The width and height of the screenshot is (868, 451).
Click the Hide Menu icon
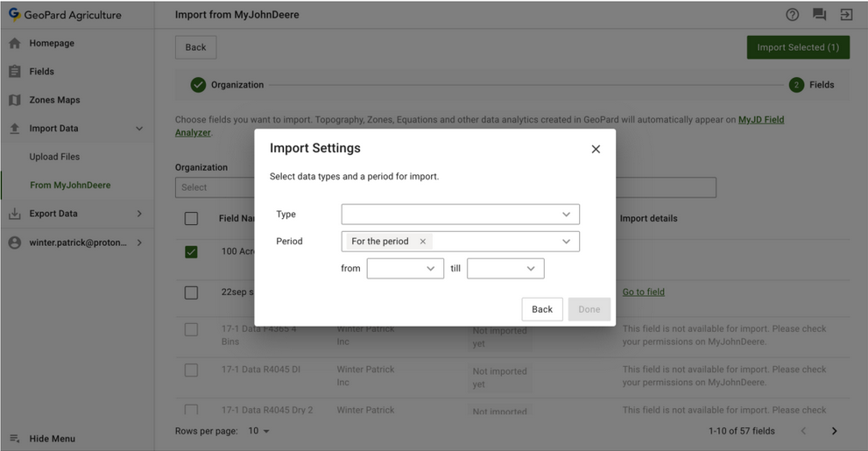pyautogui.click(x=15, y=439)
